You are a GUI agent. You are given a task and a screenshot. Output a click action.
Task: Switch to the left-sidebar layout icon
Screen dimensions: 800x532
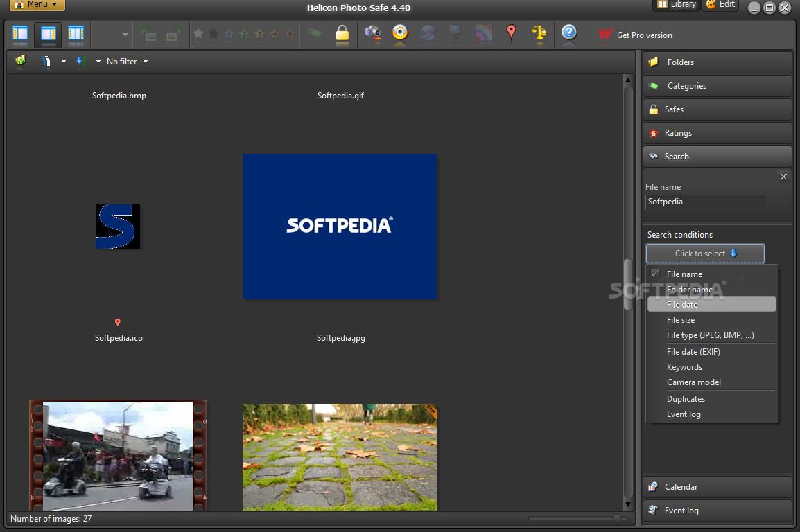pyautogui.click(x=20, y=34)
